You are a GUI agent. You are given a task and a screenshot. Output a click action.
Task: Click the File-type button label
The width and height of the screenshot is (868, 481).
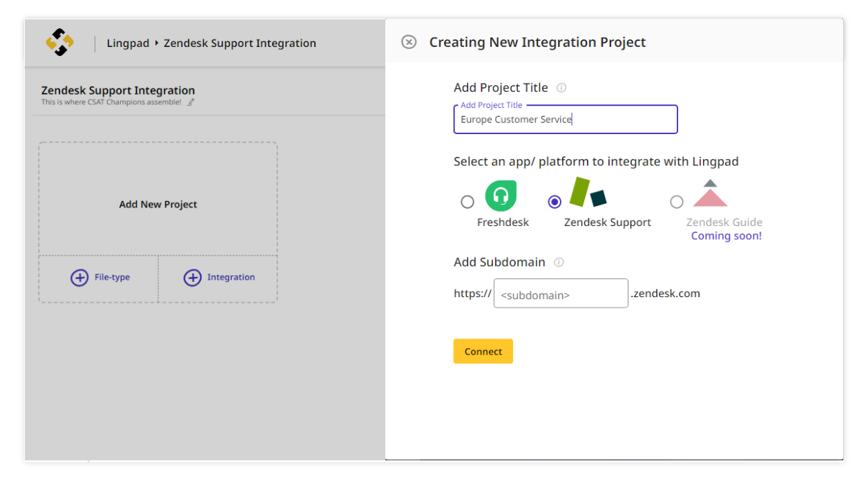coord(112,277)
